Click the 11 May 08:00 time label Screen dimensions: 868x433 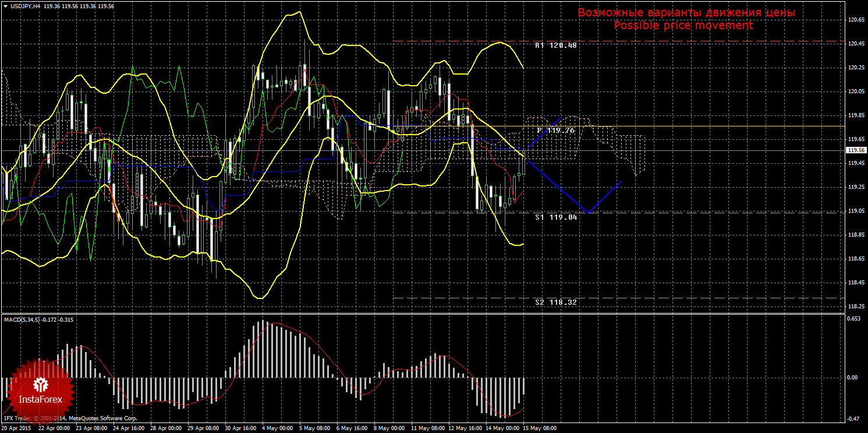(427, 428)
